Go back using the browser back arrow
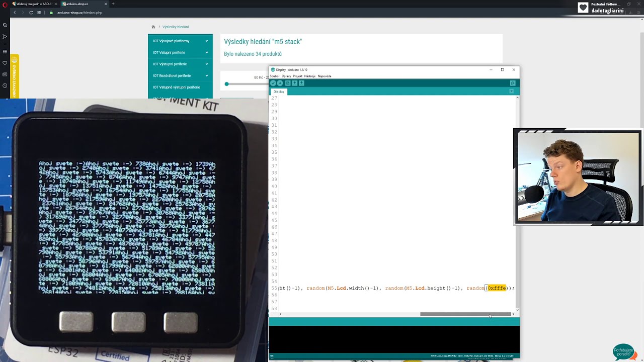Screen dimensions: 644x362 tap(15, 13)
